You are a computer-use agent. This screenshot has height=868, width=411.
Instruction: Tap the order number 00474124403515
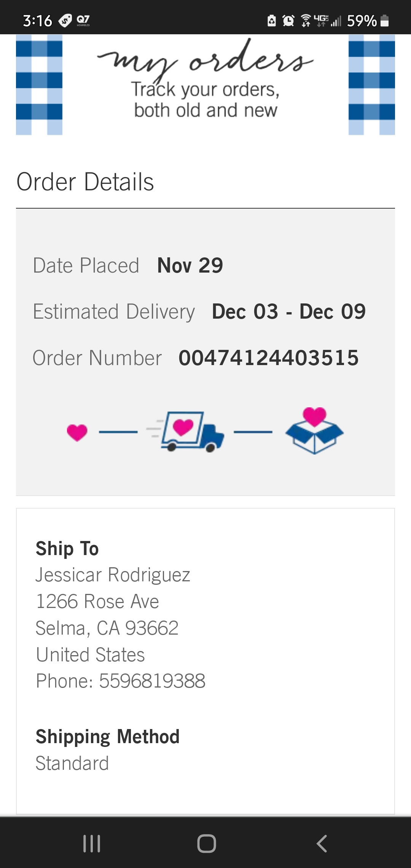click(x=269, y=358)
